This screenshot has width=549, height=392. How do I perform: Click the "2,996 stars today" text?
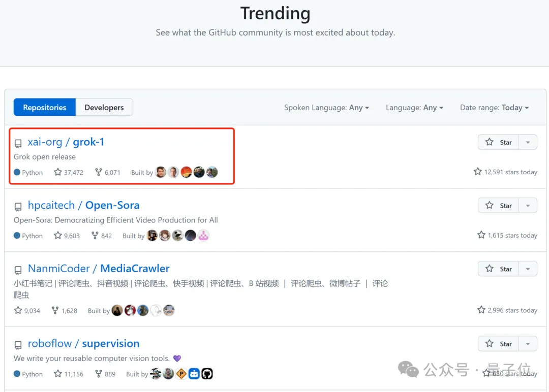pyautogui.click(x=512, y=310)
